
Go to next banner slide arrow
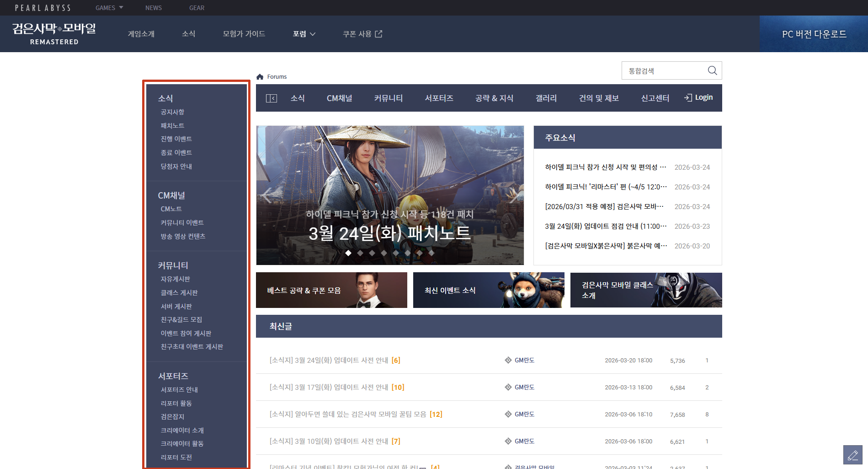514,196
